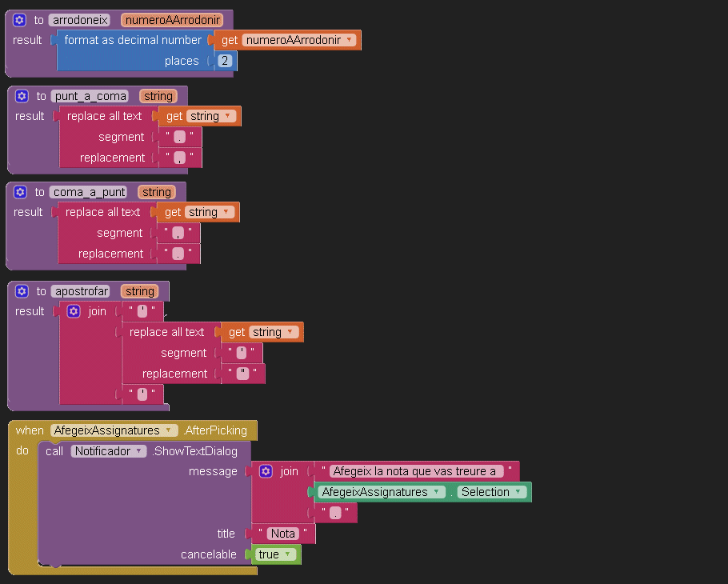This screenshot has width=728, height=584.
Task: Click the coma_a_punt procedure name field
Action: click(x=90, y=192)
